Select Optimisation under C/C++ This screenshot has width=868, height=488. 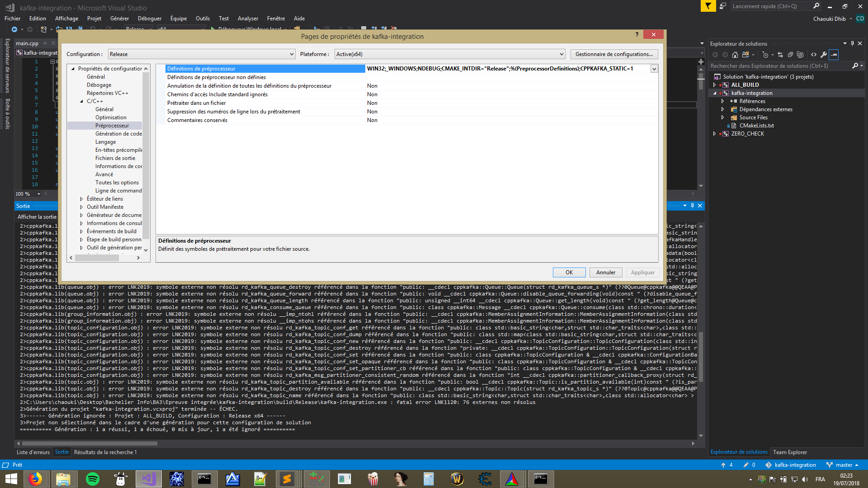click(x=111, y=117)
